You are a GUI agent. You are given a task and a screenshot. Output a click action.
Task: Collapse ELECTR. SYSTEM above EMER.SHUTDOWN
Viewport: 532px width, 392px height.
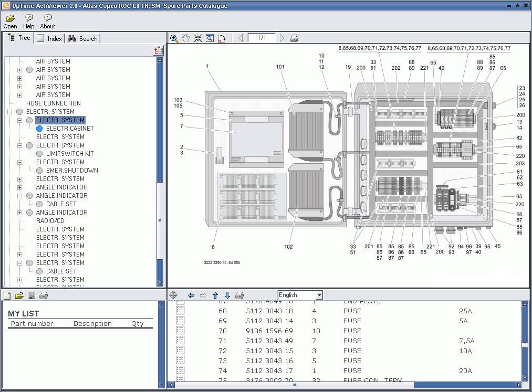pyautogui.click(x=19, y=163)
